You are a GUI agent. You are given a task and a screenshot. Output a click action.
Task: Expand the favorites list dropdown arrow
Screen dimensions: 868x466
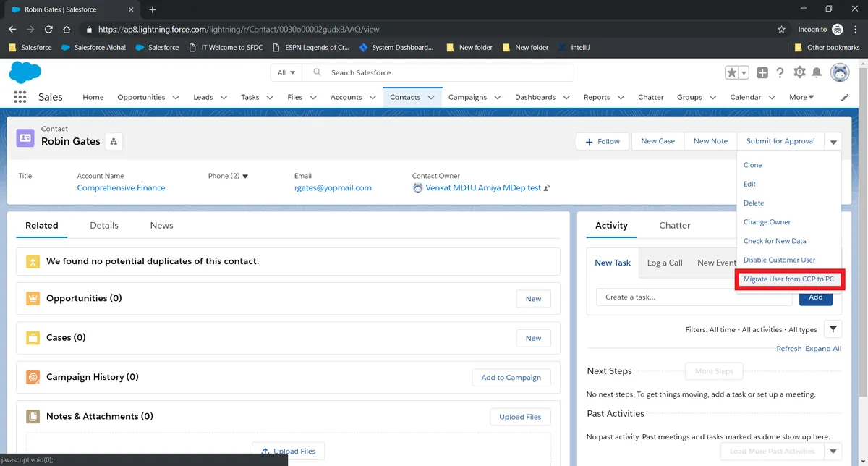point(743,72)
